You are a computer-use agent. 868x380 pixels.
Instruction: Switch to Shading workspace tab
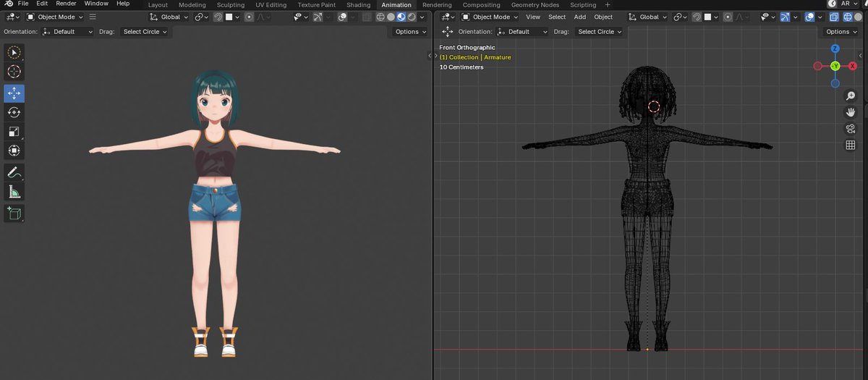click(x=358, y=4)
